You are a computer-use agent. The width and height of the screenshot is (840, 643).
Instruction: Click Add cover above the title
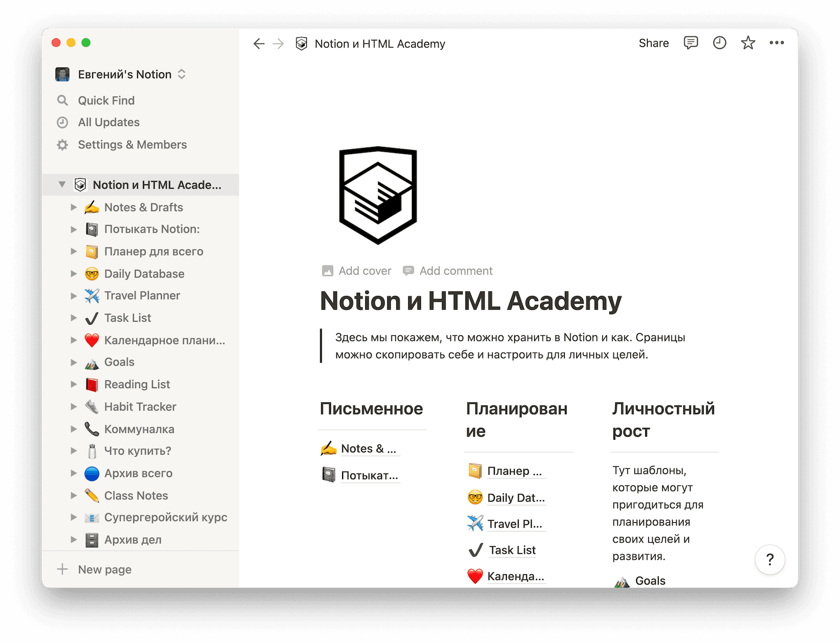356,271
